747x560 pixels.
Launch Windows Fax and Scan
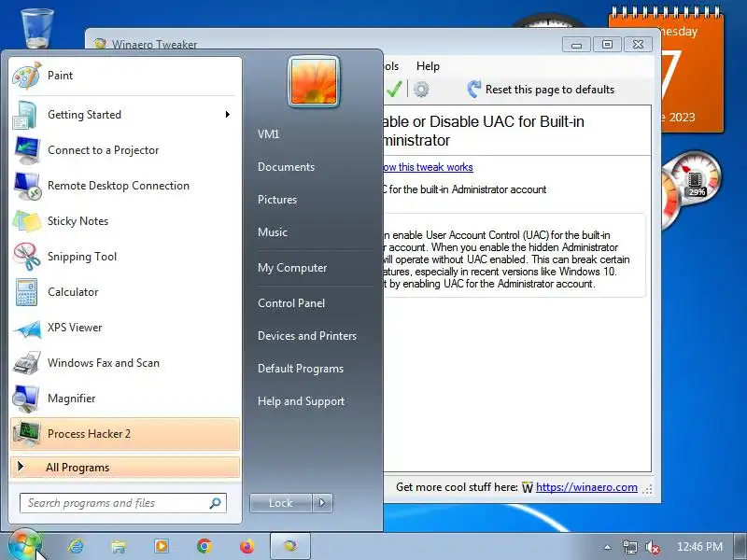point(125,363)
